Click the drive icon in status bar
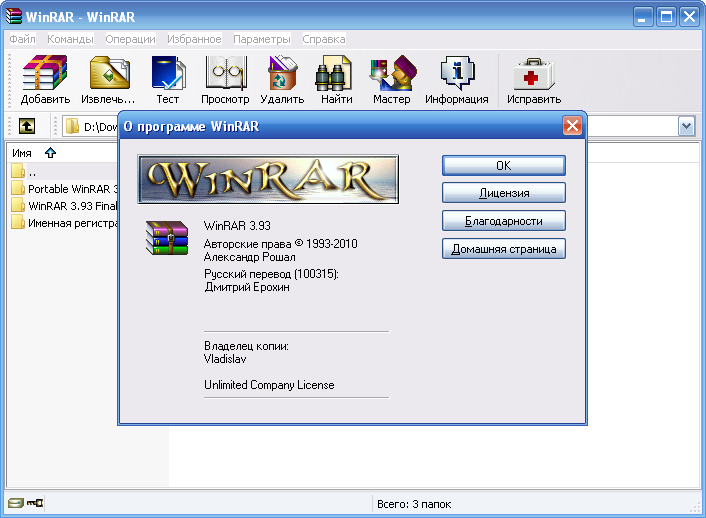Viewport: 706px width, 518px height. [x=16, y=503]
